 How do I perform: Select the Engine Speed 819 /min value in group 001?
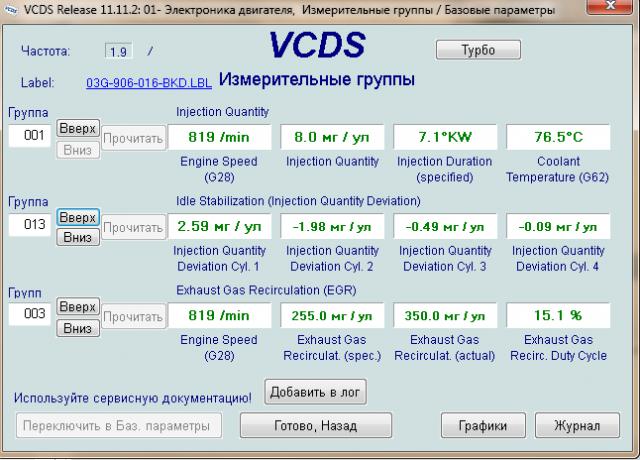217,137
